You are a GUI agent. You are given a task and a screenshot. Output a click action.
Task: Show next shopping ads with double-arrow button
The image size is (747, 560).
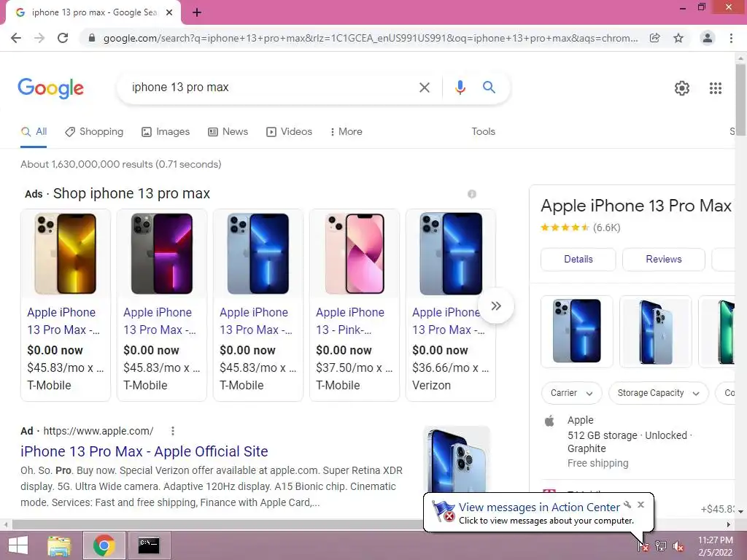(496, 306)
